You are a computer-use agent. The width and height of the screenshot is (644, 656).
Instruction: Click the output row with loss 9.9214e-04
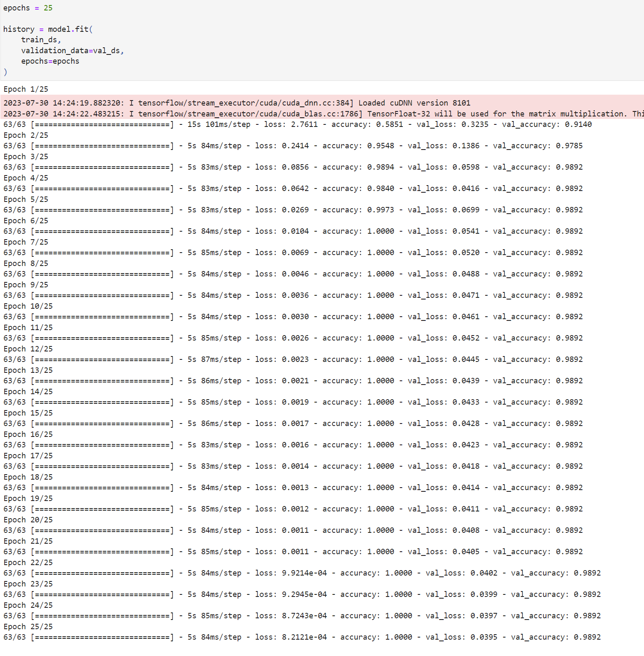click(x=302, y=573)
